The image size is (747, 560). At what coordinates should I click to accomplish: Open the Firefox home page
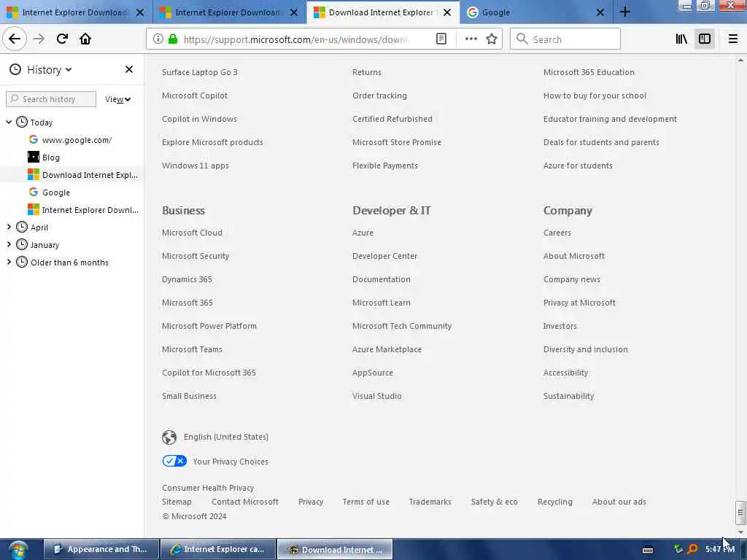[85, 39]
